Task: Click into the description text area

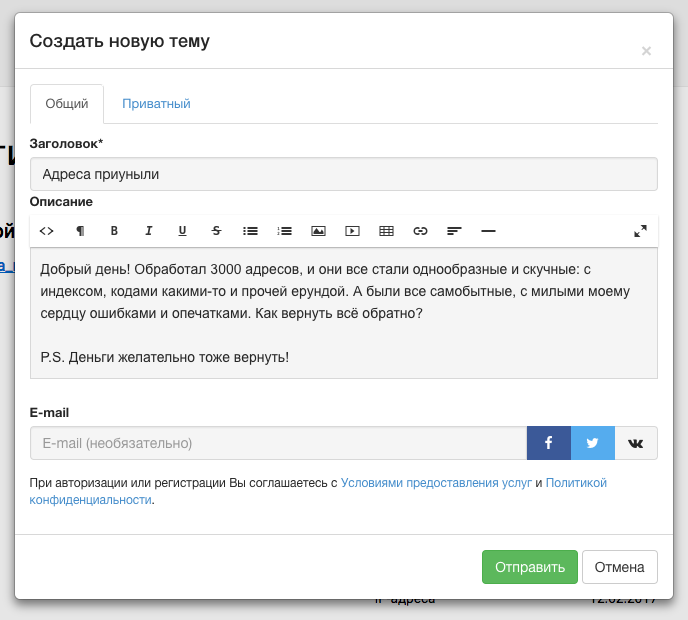Action: (344, 313)
